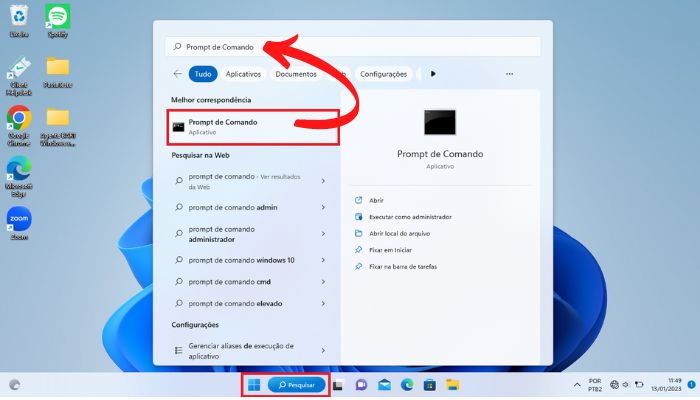
Task: Open the Mail taskbar icon
Action: point(384,385)
